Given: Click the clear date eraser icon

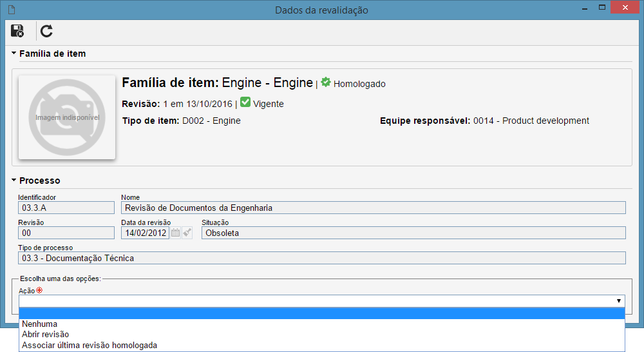Looking at the screenshot, I should pos(187,233).
